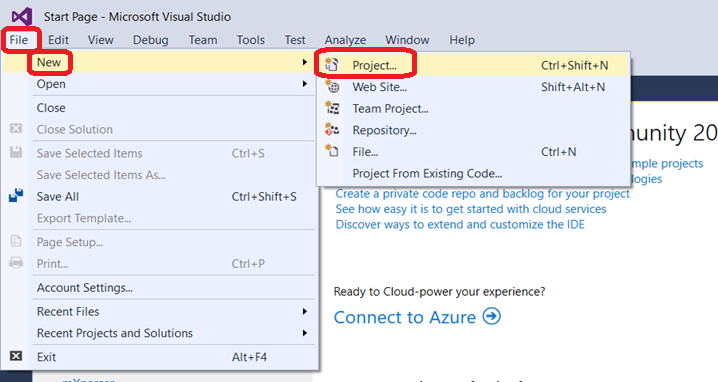The width and height of the screenshot is (718, 382).
Task: Open the Test menu
Action: [294, 40]
